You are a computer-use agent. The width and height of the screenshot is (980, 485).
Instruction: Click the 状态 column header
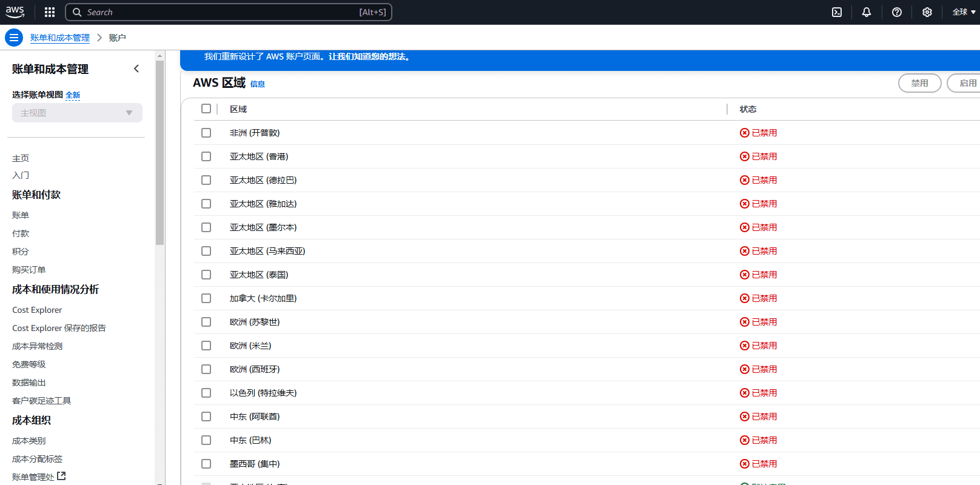point(748,109)
